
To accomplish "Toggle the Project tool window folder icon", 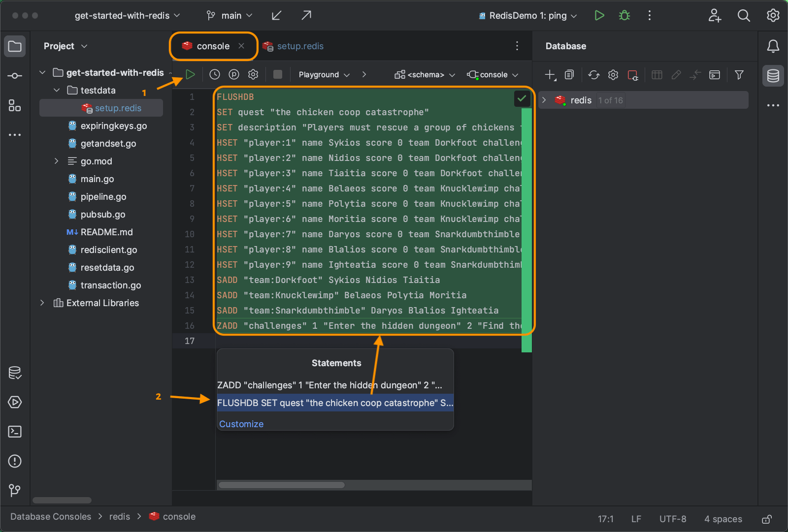I will pos(15,47).
